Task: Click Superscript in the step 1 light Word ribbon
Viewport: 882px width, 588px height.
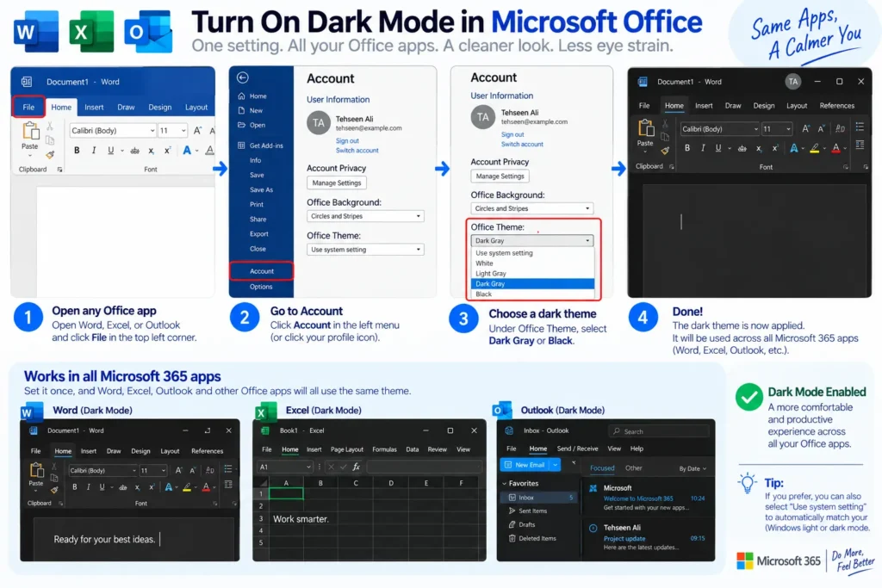Action: 167,150
